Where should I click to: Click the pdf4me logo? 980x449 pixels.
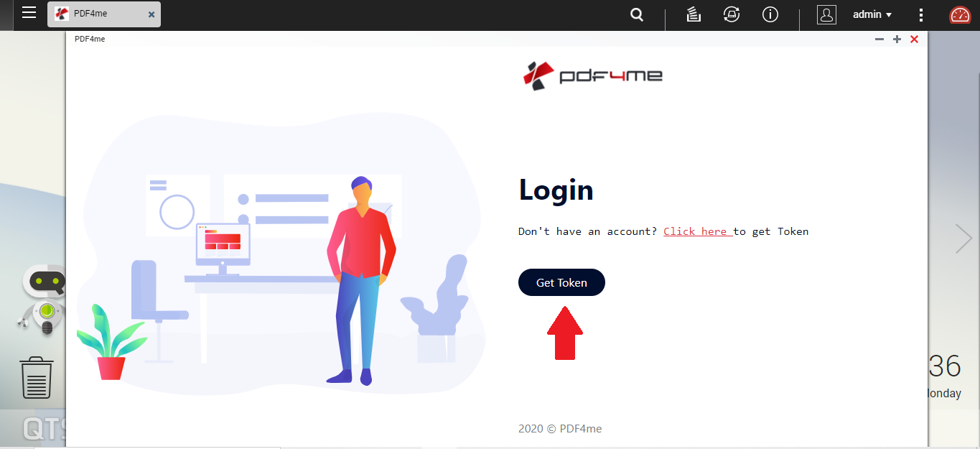pos(593,75)
